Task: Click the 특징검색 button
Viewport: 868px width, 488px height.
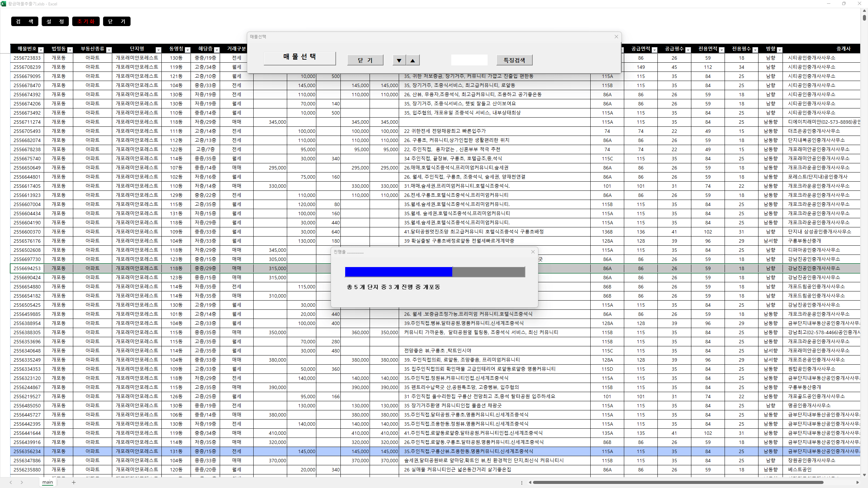Action: click(x=514, y=60)
